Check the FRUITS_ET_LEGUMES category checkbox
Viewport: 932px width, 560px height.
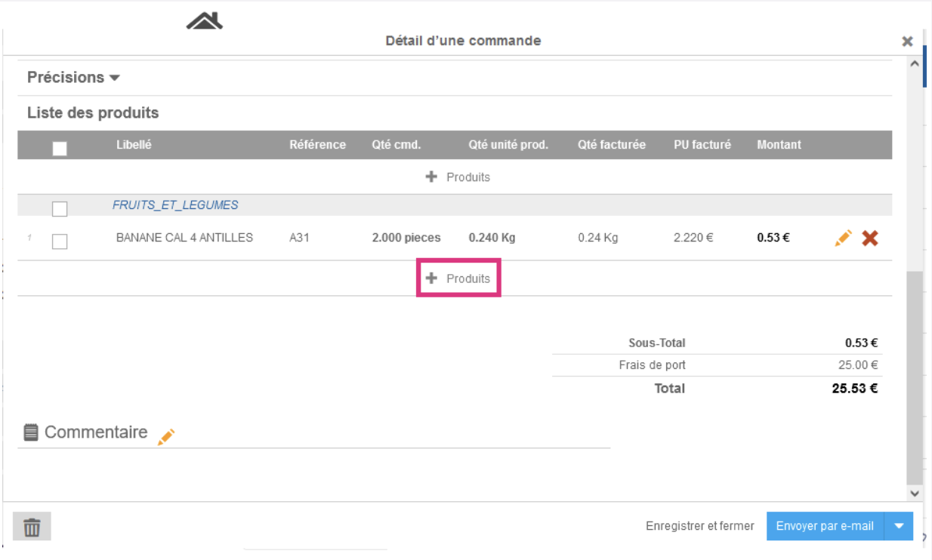(x=60, y=209)
